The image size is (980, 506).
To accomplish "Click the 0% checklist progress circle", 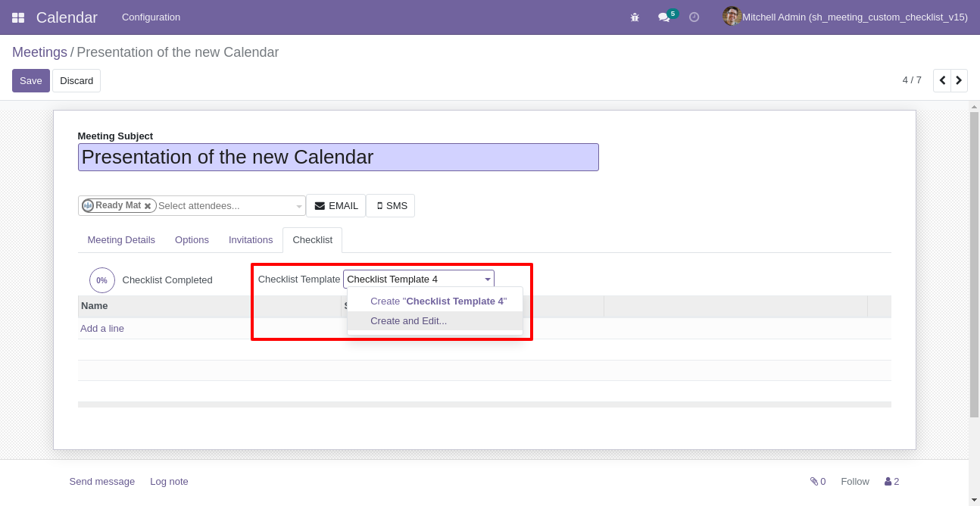I will click(x=102, y=280).
